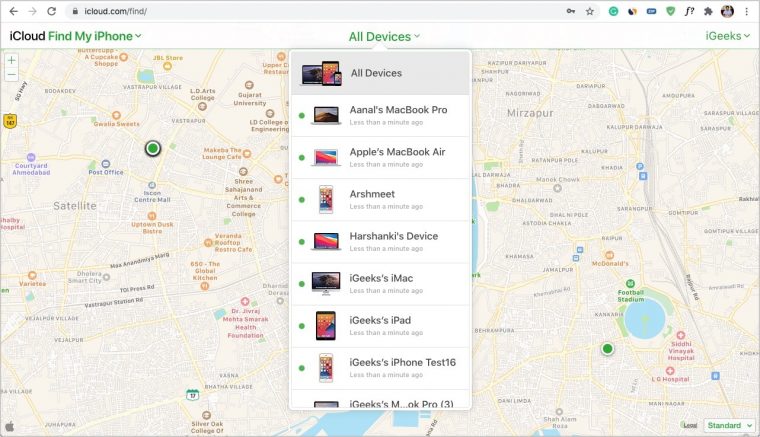Open the Grammarly extension icon
This screenshot has height=437, width=760.
click(x=613, y=11)
